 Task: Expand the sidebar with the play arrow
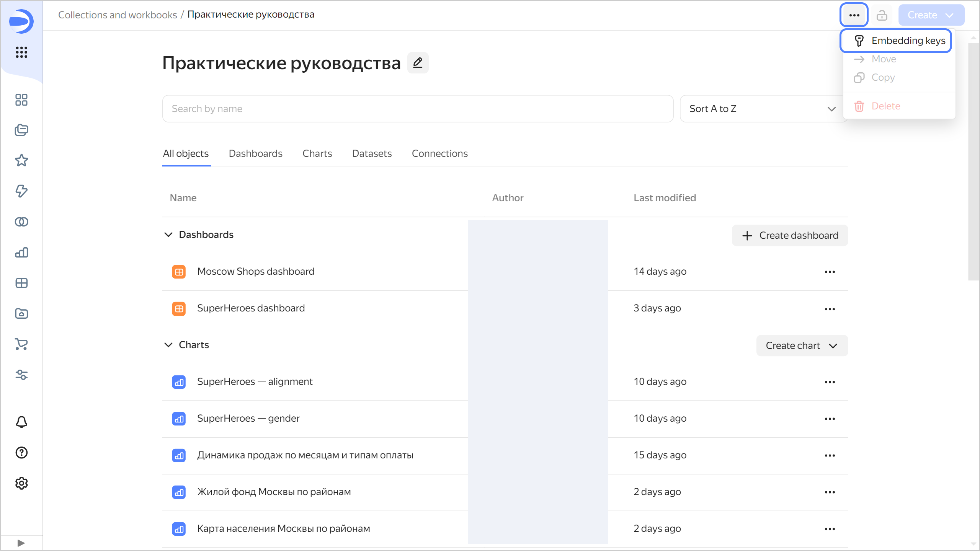(x=21, y=543)
